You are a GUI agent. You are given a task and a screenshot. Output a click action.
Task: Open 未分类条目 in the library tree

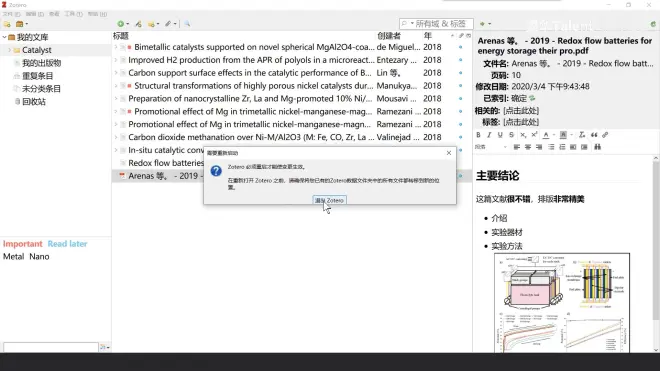coord(41,89)
